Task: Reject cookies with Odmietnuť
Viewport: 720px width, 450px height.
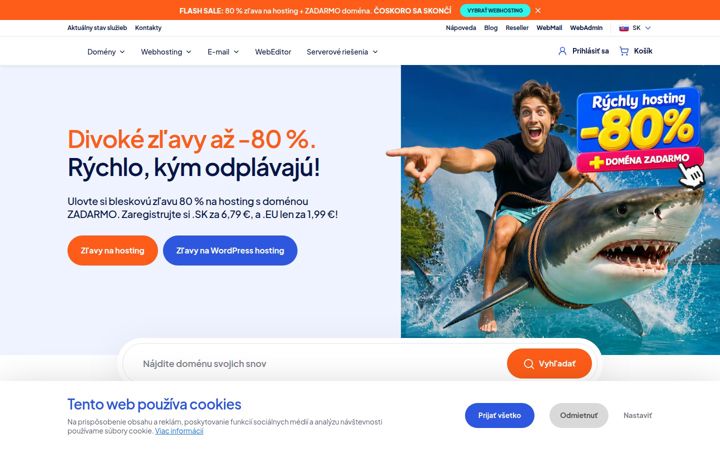Action: click(x=579, y=415)
